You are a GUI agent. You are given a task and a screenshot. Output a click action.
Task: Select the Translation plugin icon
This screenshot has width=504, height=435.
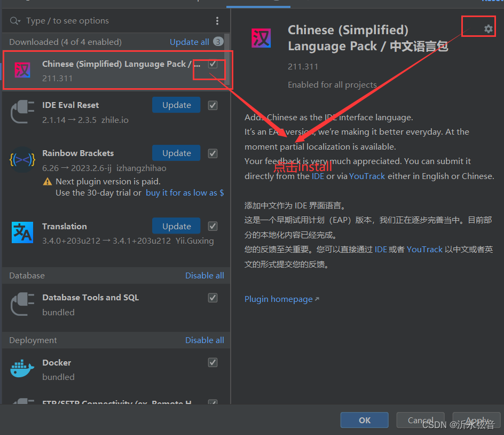(22, 232)
